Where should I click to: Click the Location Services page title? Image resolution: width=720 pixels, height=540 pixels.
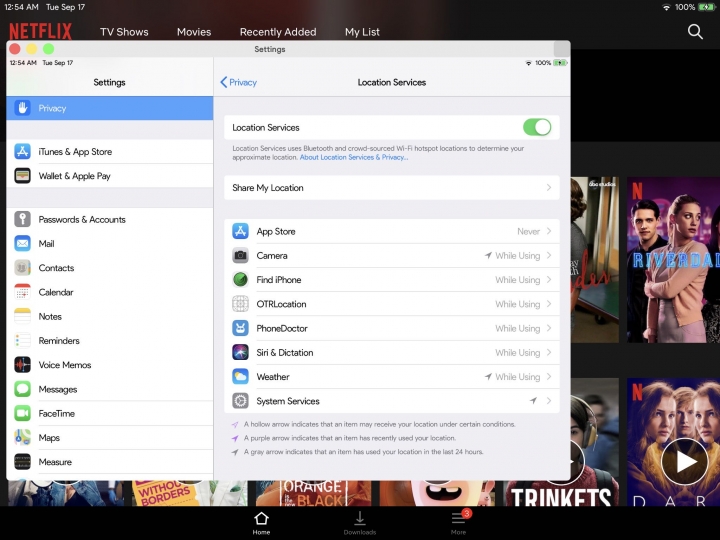coord(392,82)
